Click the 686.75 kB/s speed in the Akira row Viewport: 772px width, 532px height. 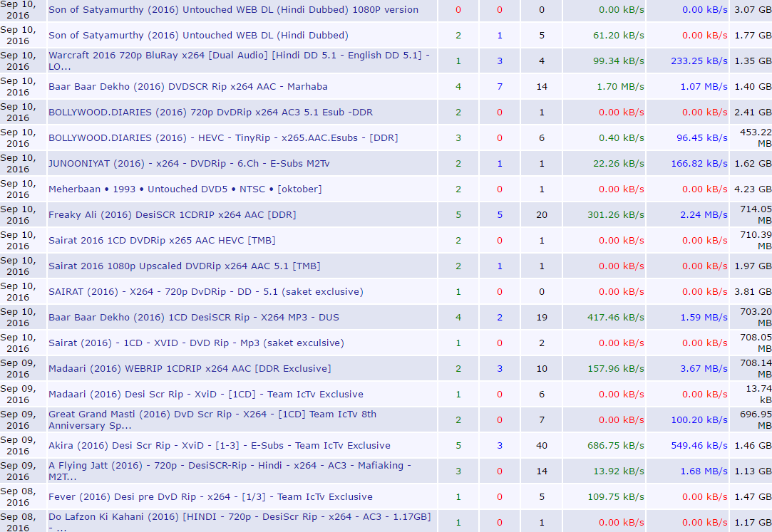tap(616, 445)
